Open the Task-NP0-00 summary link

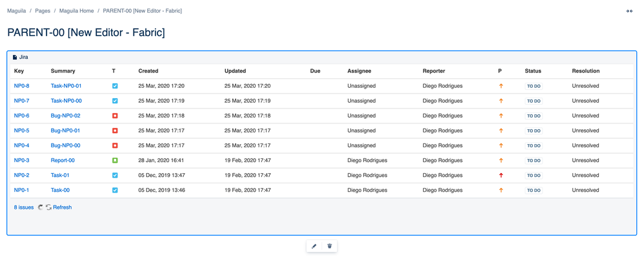click(x=66, y=101)
